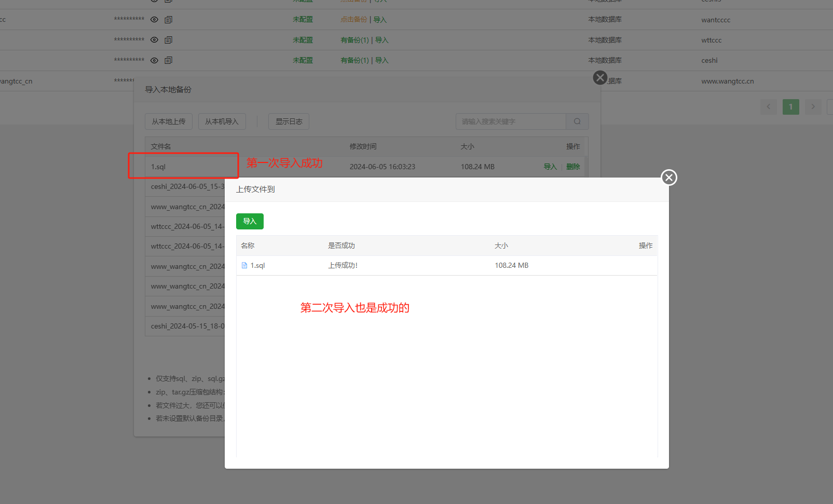Click the wantcccc remark cell
Image resolution: width=833 pixels, height=504 pixels.
[x=716, y=20]
